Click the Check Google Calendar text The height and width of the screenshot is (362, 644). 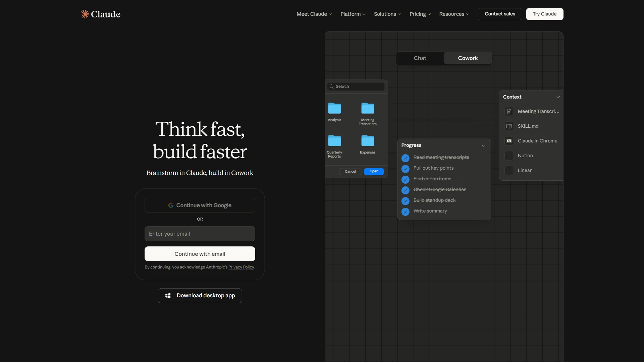439,189
